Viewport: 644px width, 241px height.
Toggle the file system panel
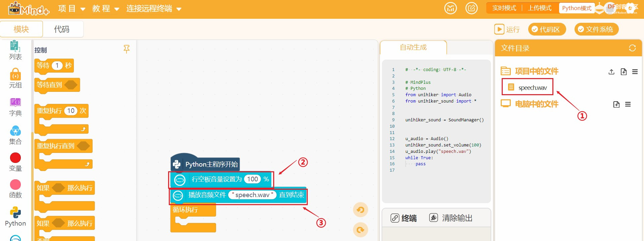pos(596,29)
